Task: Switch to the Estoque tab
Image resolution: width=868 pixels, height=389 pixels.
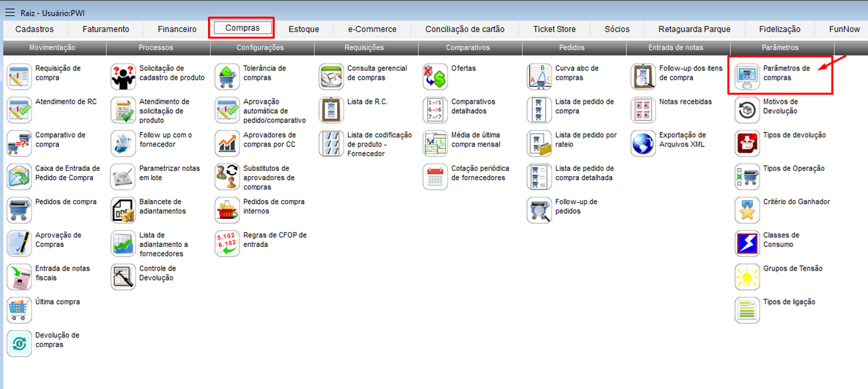Action: point(304,29)
